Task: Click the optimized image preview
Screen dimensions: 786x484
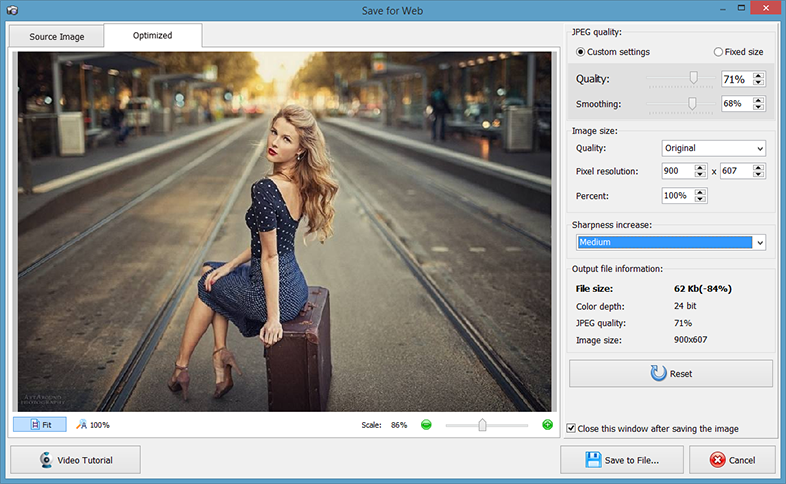Action: point(284,231)
